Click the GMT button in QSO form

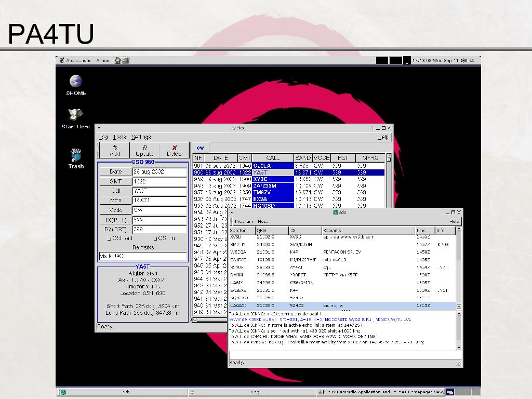pyautogui.click(x=115, y=181)
